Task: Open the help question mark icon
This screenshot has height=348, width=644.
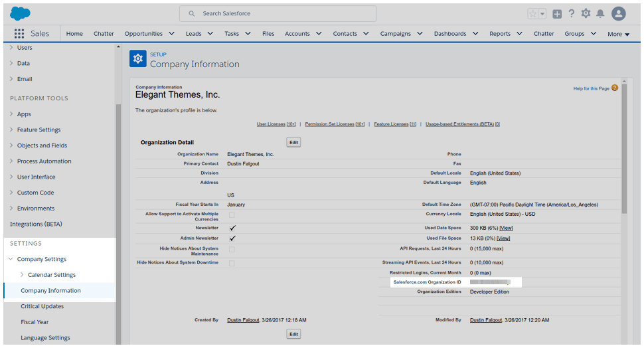Action: (571, 14)
